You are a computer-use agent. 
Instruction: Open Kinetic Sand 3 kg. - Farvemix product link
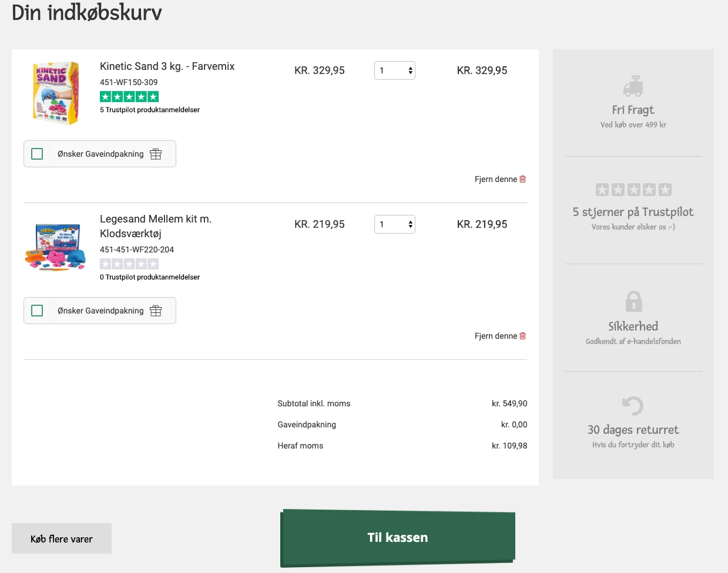pyautogui.click(x=167, y=66)
